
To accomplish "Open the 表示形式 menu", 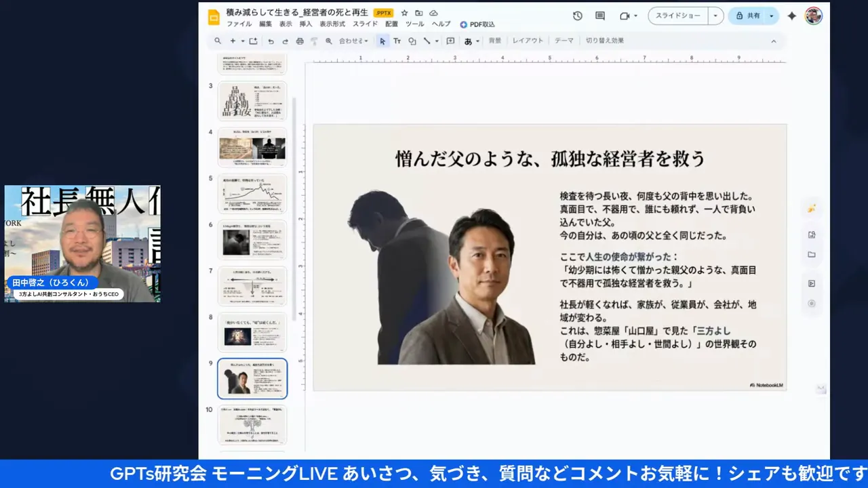I will tap(332, 24).
